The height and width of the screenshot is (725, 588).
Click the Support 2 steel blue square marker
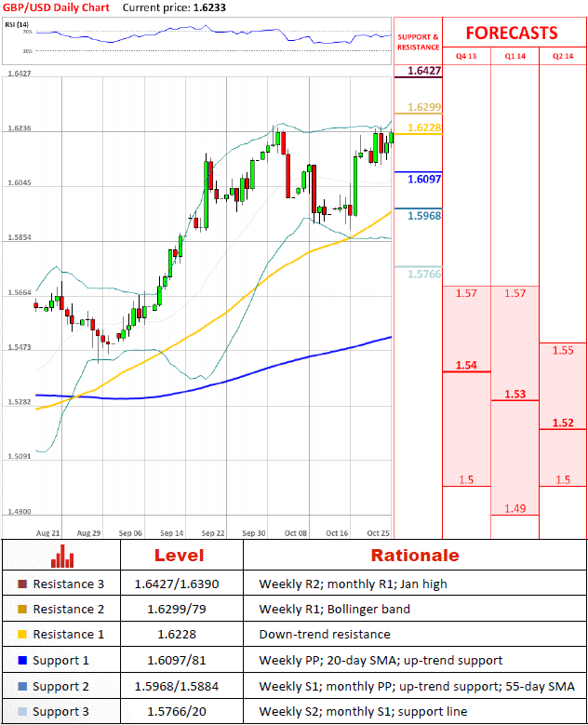(x=21, y=686)
